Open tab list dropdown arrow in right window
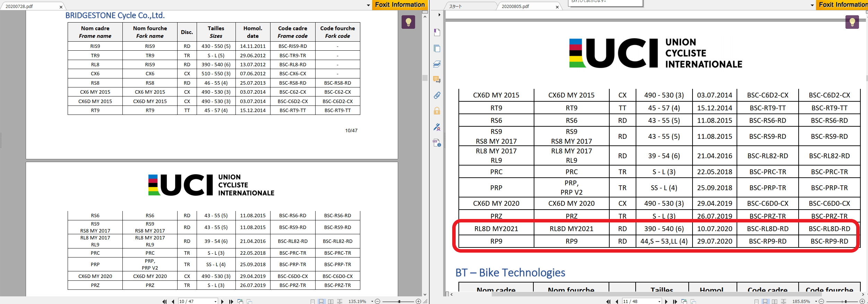 812,5
